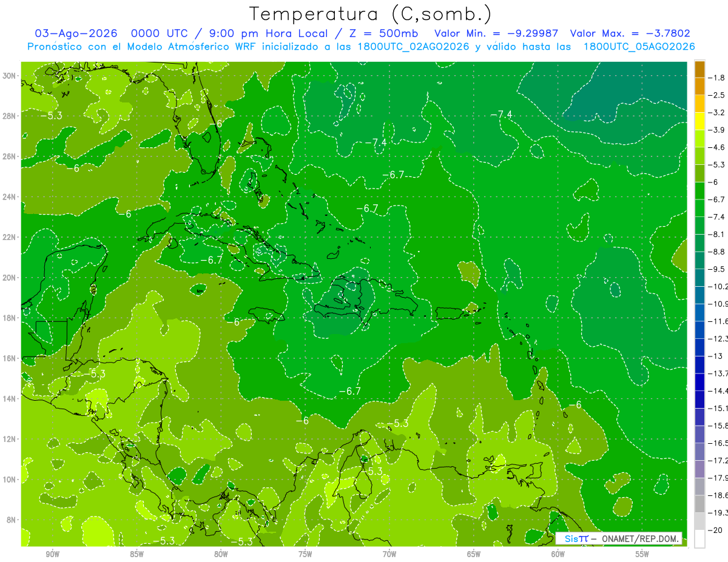Click the "8N" latitude axis label
728x562 pixels.
point(10,520)
